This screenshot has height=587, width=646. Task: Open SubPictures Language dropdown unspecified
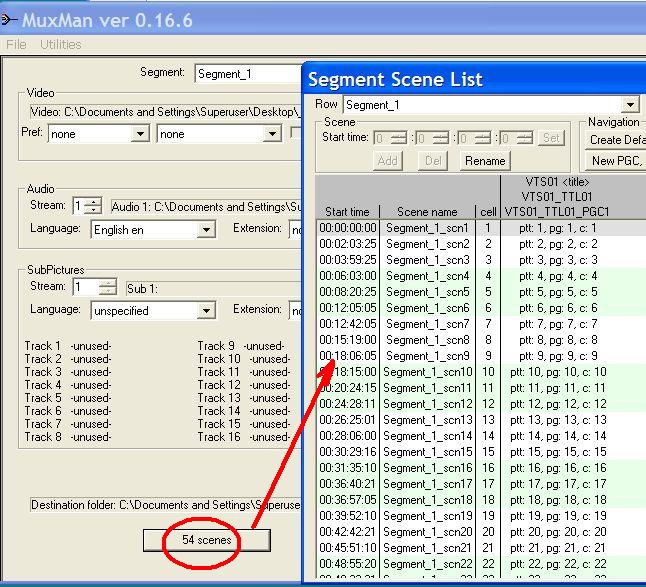(153, 311)
